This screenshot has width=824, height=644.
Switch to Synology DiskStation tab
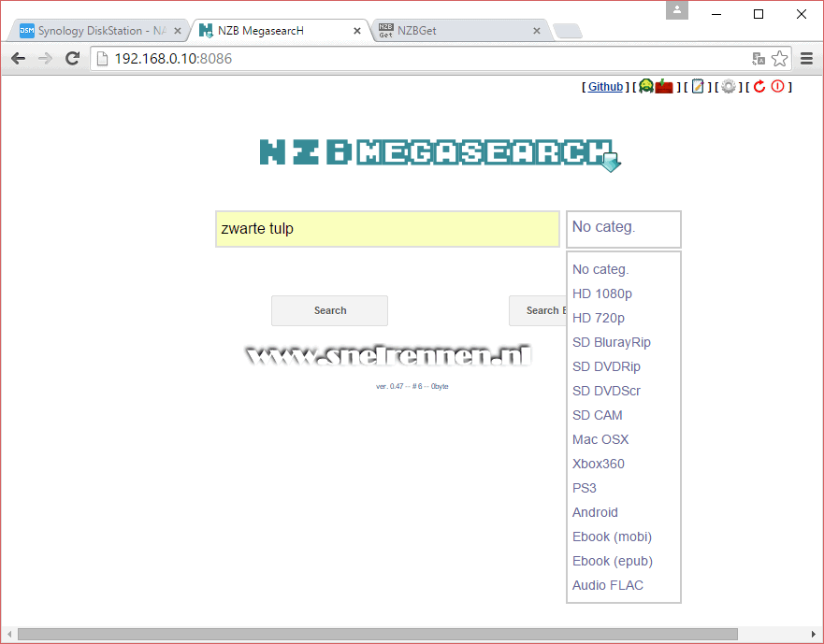pos(97,31)
